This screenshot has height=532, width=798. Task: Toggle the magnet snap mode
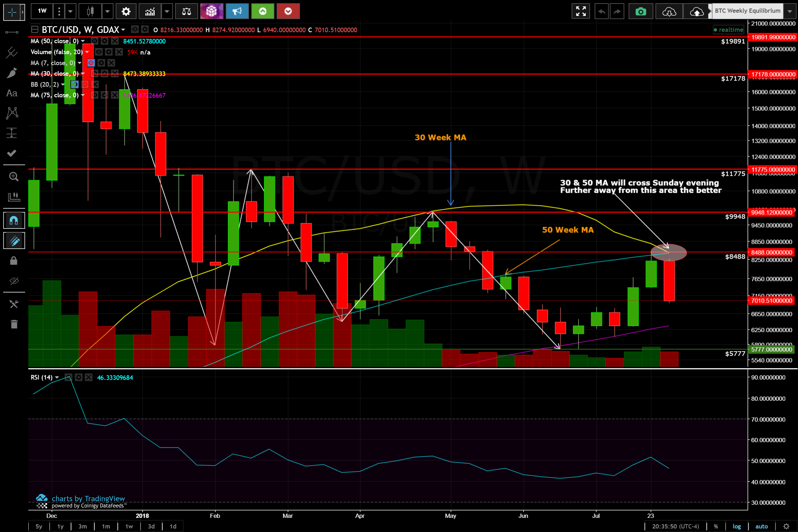click(13, 221)
